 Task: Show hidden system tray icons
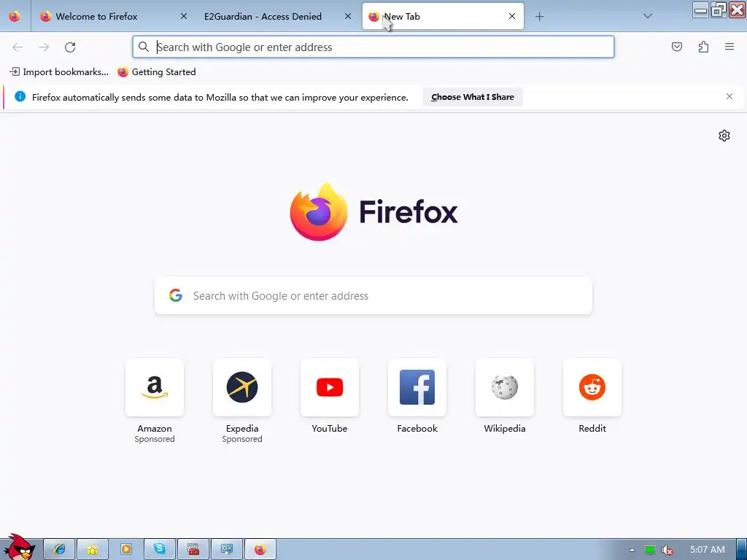point(632,550)
